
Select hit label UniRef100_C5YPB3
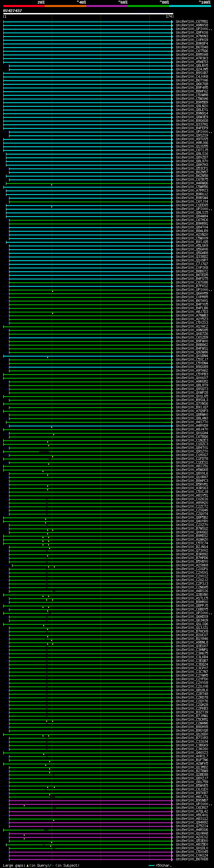[192, 374]
